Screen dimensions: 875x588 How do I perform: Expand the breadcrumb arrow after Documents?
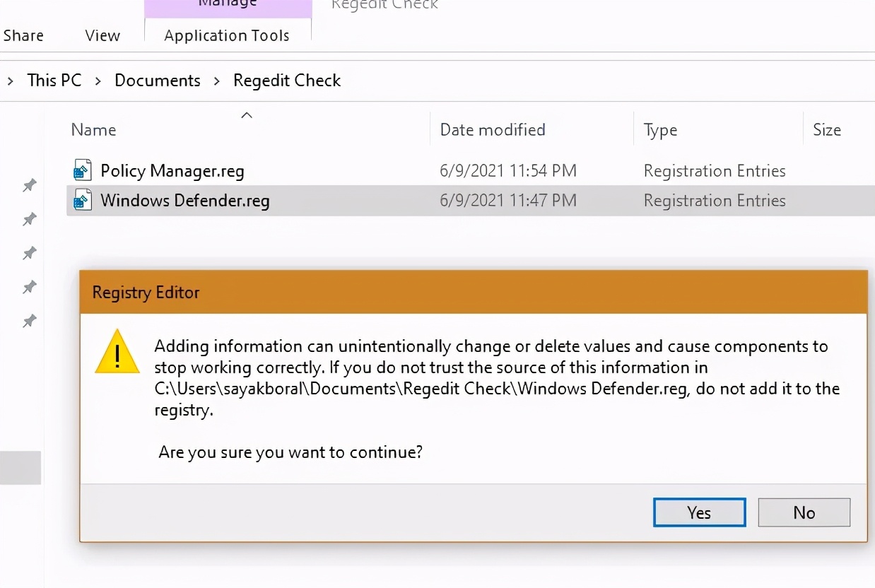coord(216,81)
